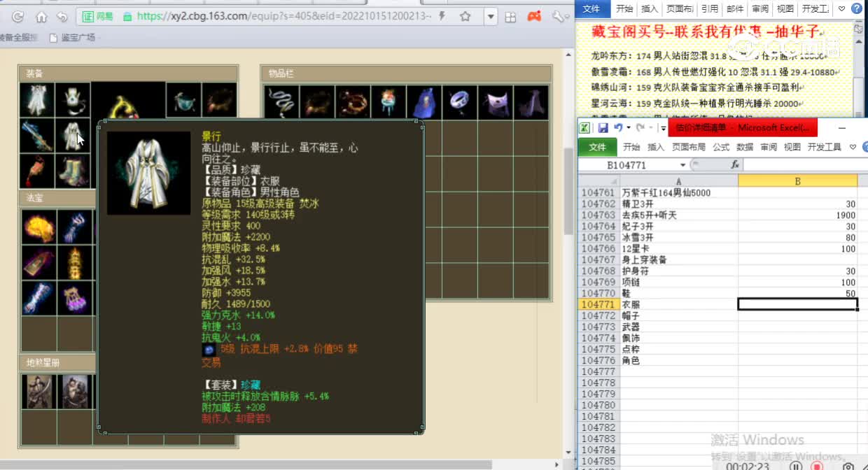
Task: Select the red charm item in equipment panel
Action: pos(36,171)
